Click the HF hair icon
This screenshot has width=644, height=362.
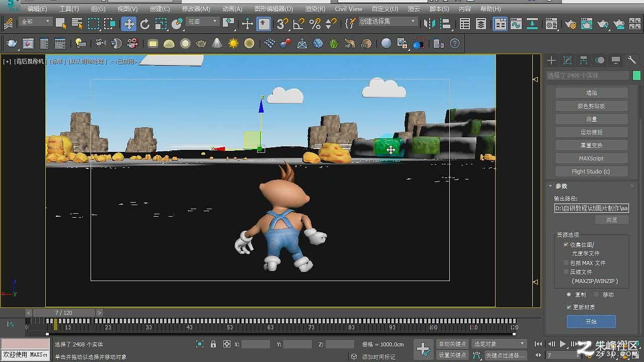[350, 44]
